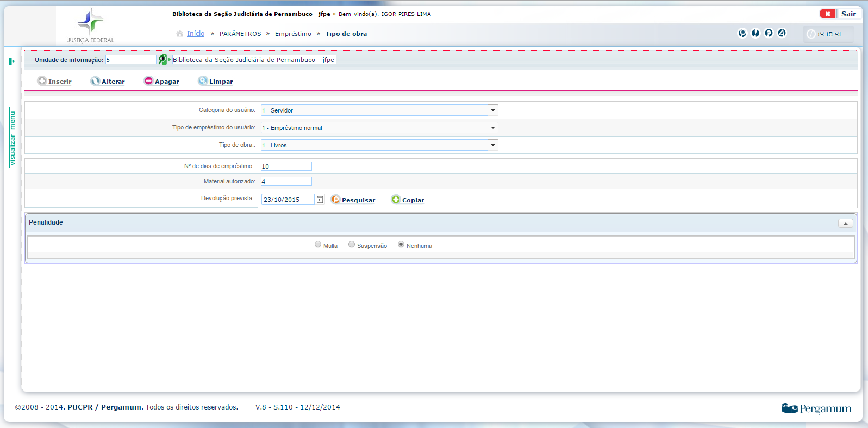This screenshot has height=428, width=868.
Task: Click the question mark help icon
Action: pyautogui.click(x=769, y=33)
